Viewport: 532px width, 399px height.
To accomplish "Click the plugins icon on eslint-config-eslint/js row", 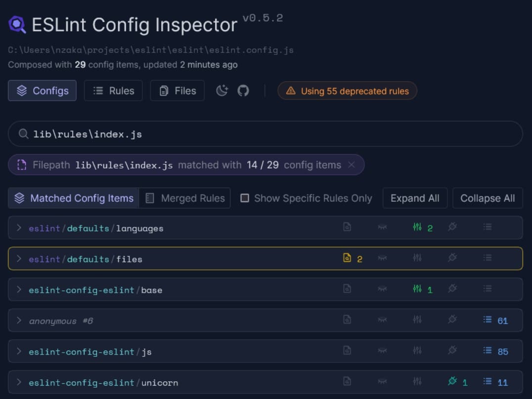I will (x=452, y=350).
